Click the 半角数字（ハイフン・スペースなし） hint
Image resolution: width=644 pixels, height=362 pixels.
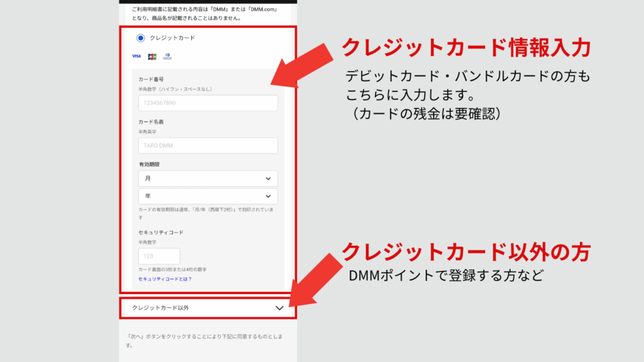tap(175, 89)
